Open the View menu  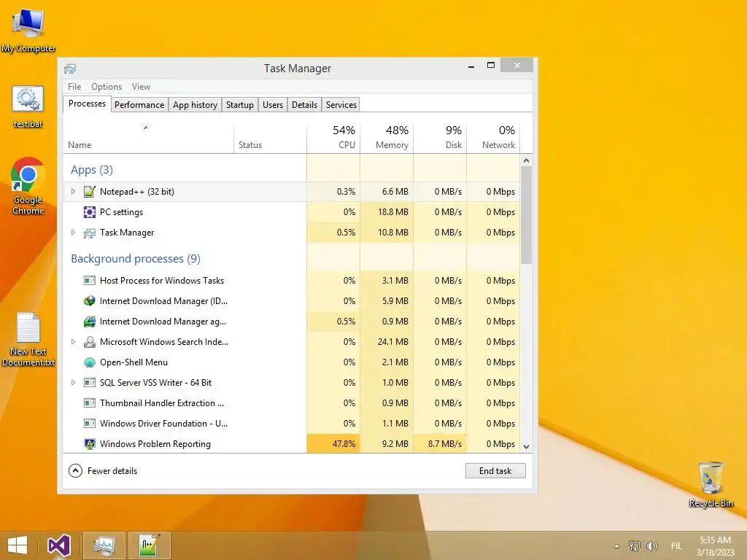tap(141, 87)
